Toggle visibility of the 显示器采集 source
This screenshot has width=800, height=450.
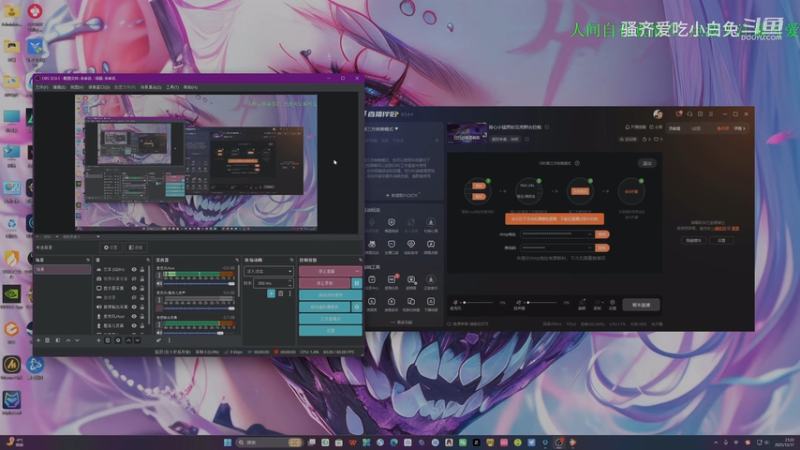point(134,288)
